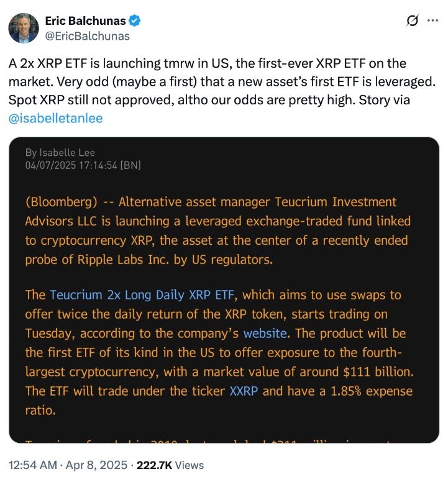Click the Apr 8, 2025 date

[96, 465]
